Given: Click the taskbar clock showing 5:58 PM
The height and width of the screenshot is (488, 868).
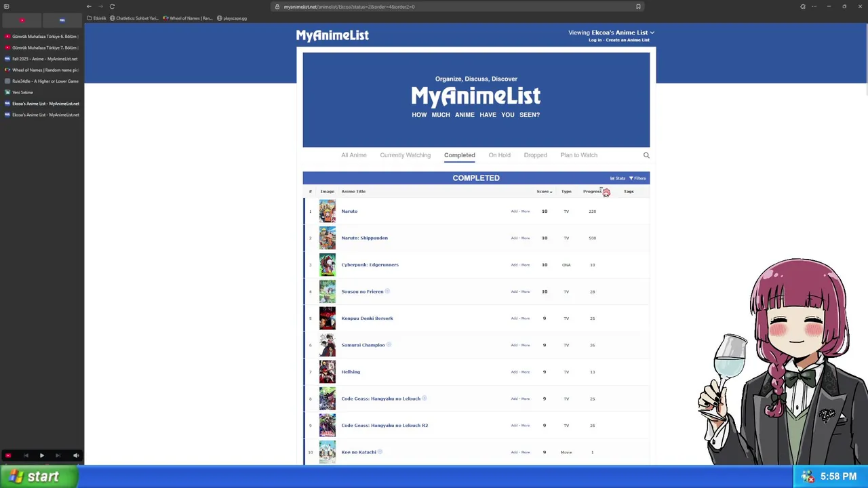Looking at the screenshot, I should point(838,477).
